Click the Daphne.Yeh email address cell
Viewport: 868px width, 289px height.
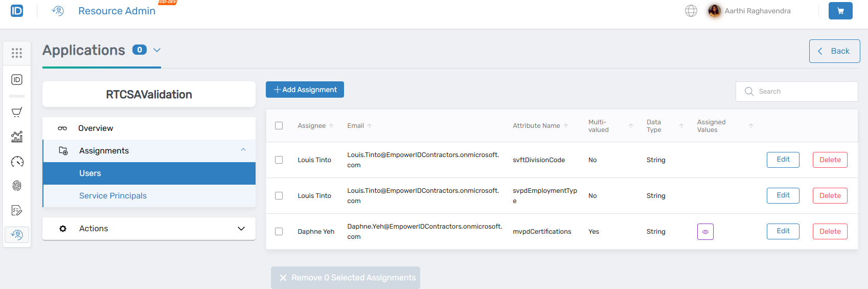tap(425, 232)
